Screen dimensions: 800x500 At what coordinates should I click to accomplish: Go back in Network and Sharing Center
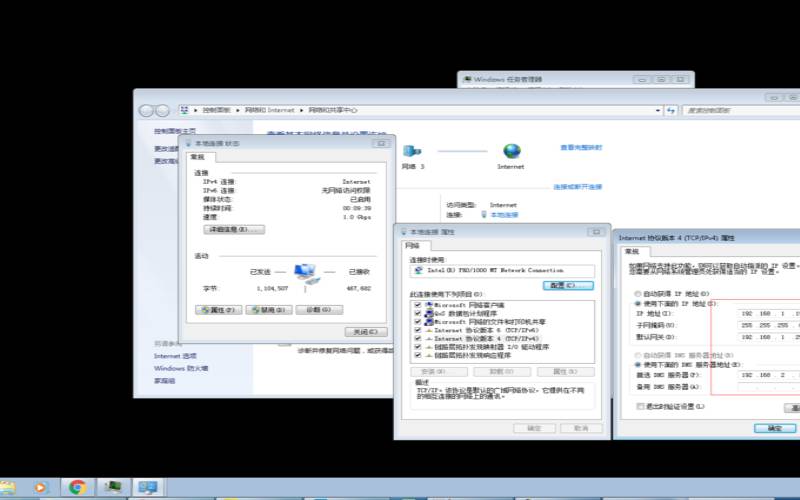(x=146, y=111)
